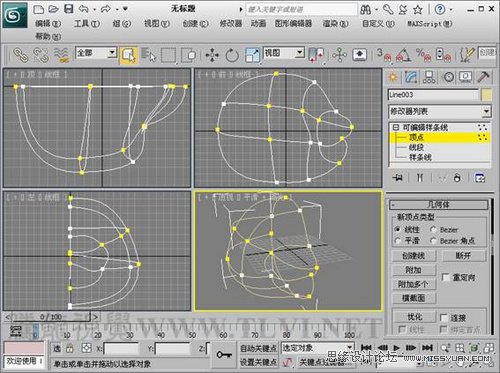500x373 pixels.
Task: Click the Select and Manipulate icon
Action: click(x=339, y=55)
